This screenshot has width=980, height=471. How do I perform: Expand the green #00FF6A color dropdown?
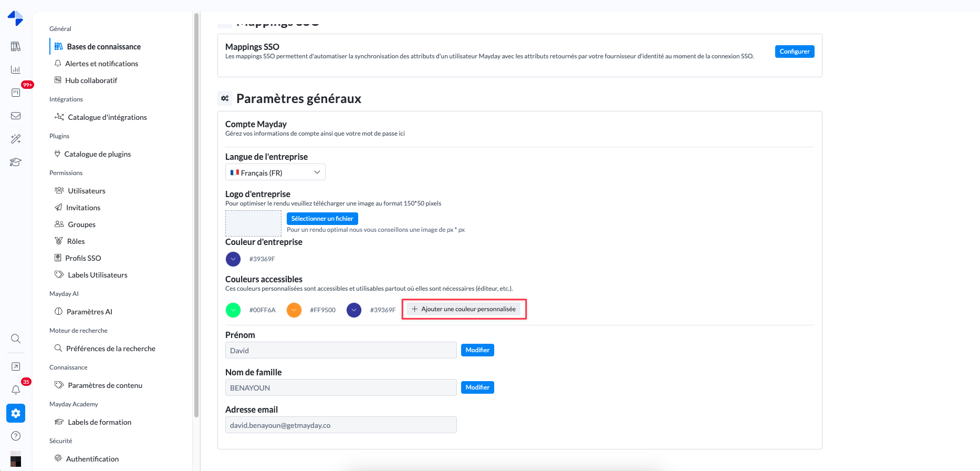point(233,310)
